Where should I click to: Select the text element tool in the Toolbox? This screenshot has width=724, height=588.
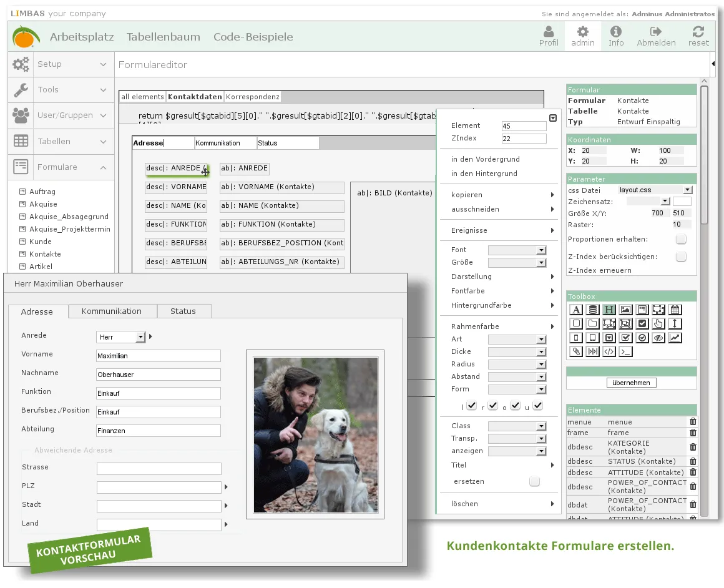[576, 310]
